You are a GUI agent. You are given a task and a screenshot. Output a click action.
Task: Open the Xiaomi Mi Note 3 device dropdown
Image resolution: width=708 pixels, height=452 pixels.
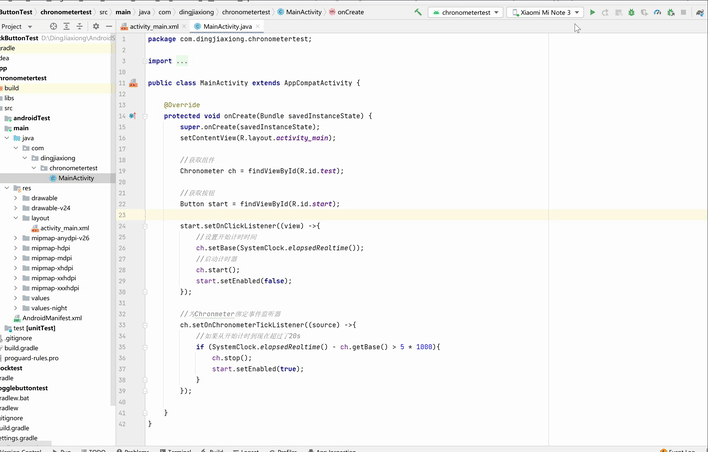coord(545,13)
